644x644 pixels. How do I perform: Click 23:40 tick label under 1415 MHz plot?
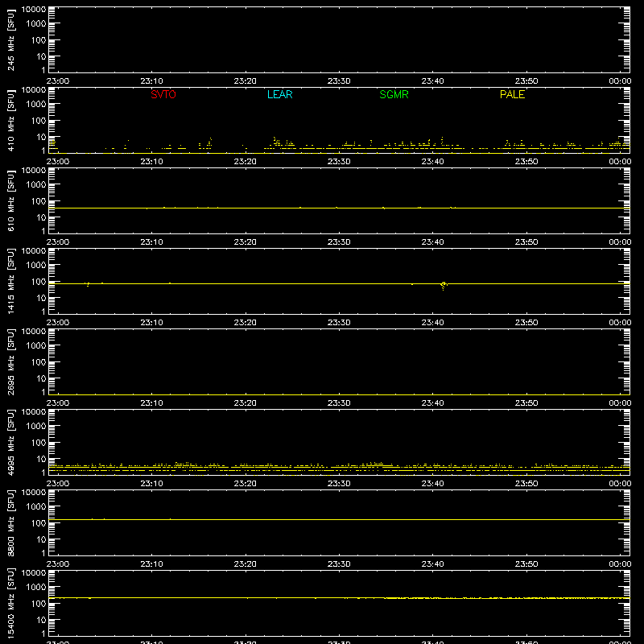[432, 323]
